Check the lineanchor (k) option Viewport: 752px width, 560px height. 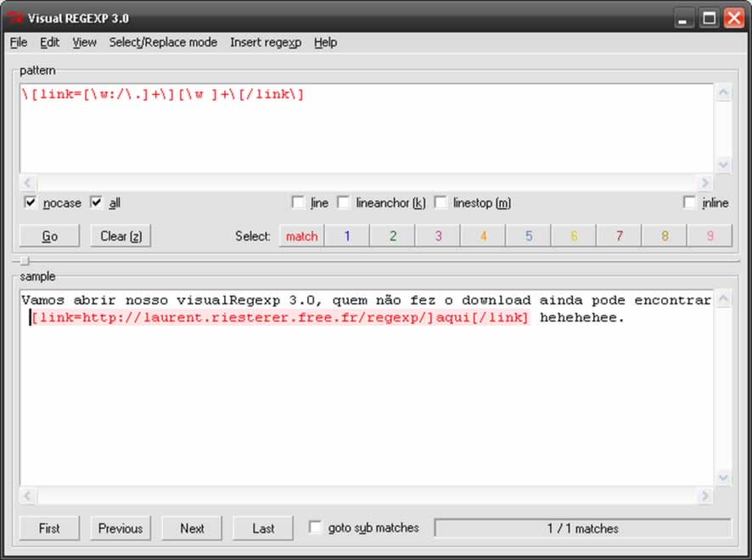(344, 203)
